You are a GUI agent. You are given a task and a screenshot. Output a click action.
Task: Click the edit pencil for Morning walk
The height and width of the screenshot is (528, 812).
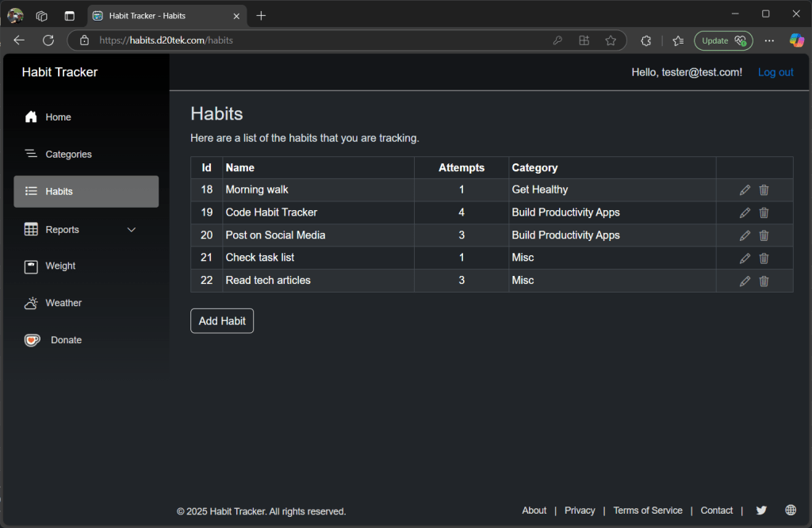(745, 190)
